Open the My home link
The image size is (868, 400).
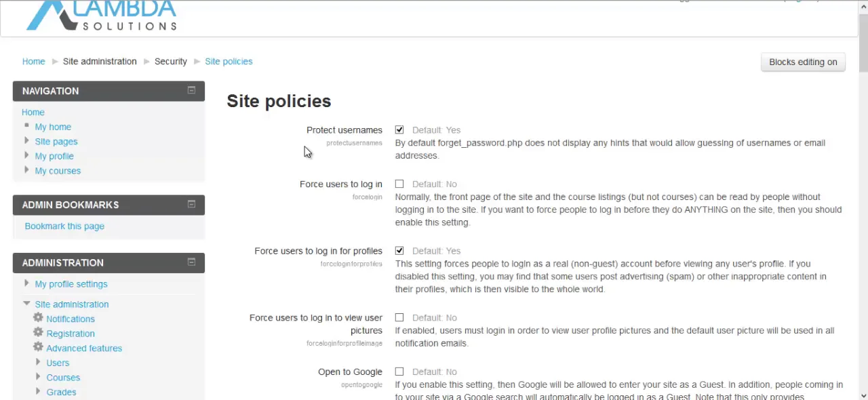(53, 127)
